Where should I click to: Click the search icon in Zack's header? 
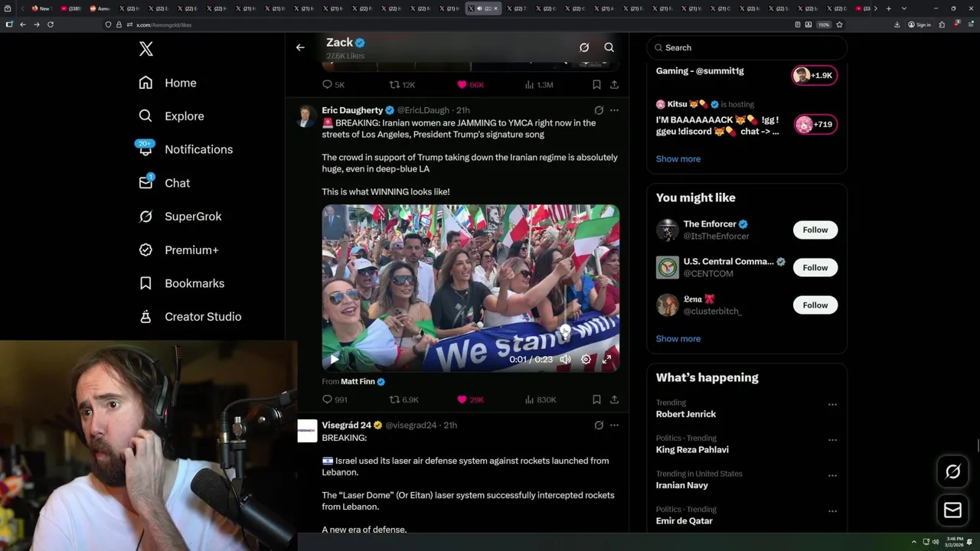(x=609, y=47)
